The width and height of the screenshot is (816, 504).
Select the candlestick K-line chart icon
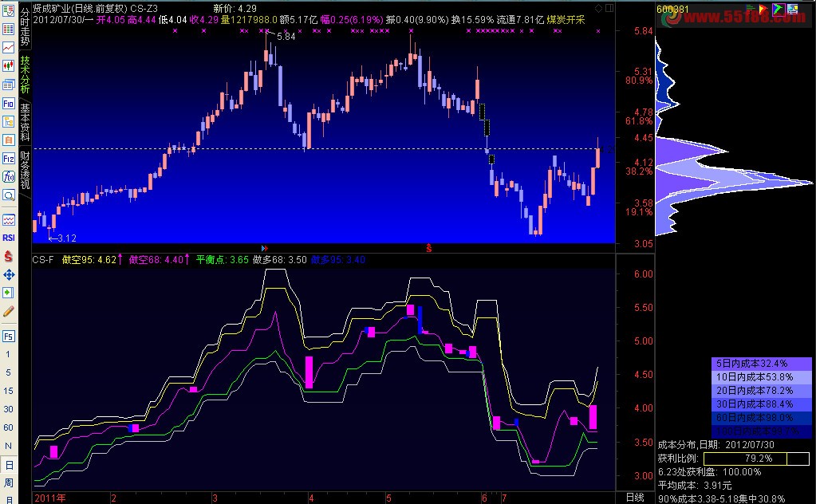pos(8,65)
